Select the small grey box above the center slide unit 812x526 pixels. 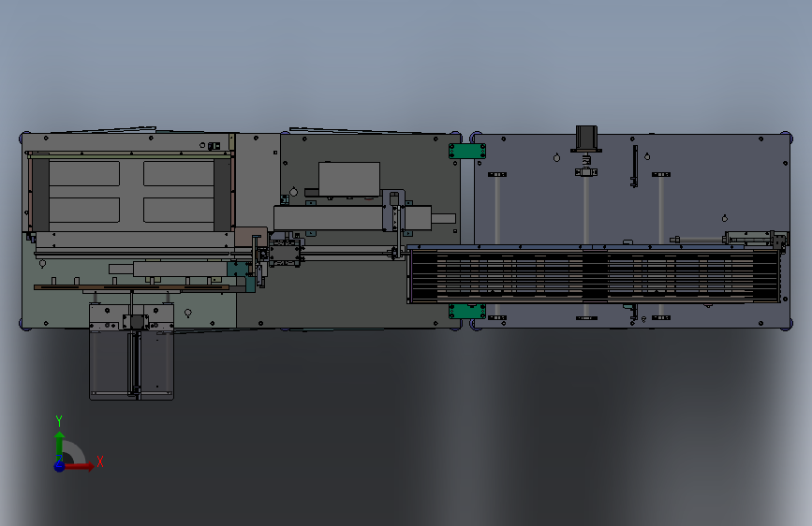coord(349,179)
